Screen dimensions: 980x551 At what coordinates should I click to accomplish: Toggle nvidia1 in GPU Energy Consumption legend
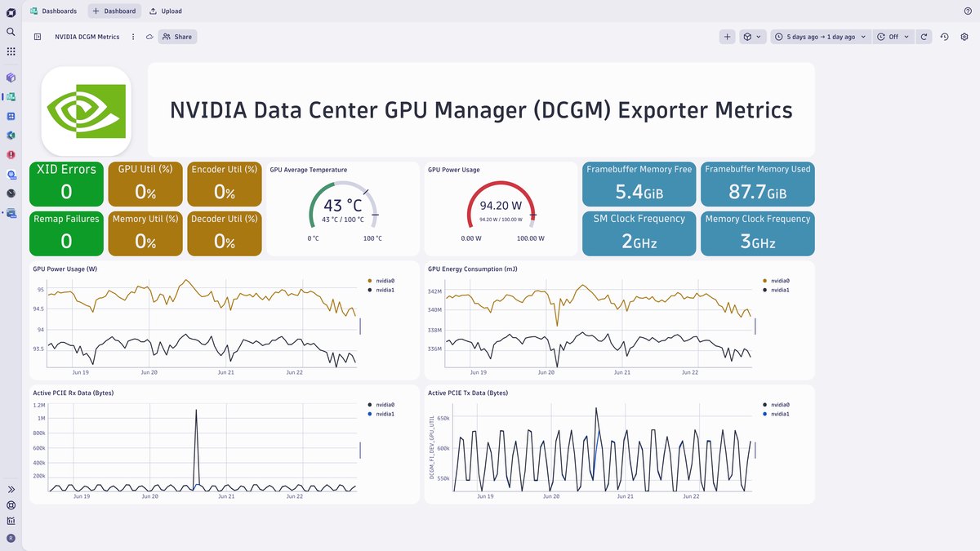(777, 290)
